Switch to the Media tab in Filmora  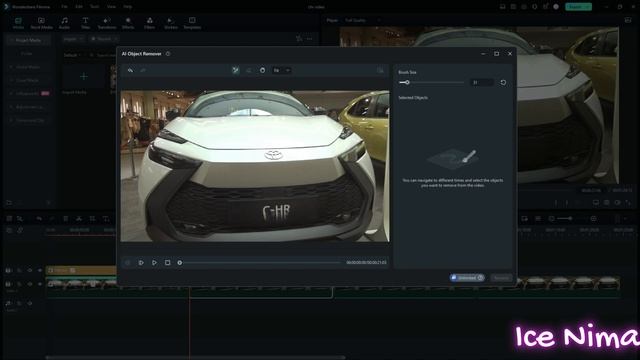18,23
